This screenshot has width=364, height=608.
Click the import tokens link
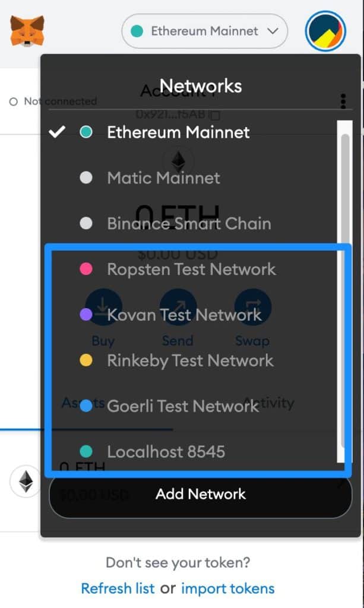(x=228, y=588)
